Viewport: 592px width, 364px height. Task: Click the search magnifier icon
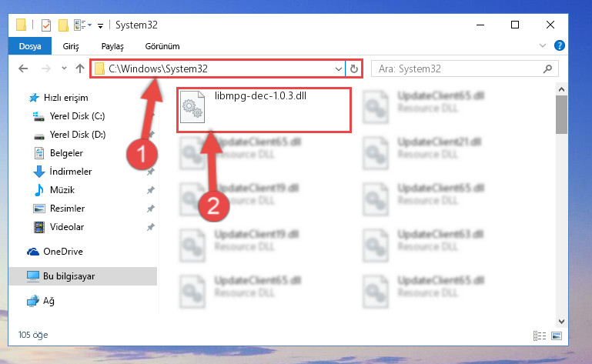pos(547,68)
